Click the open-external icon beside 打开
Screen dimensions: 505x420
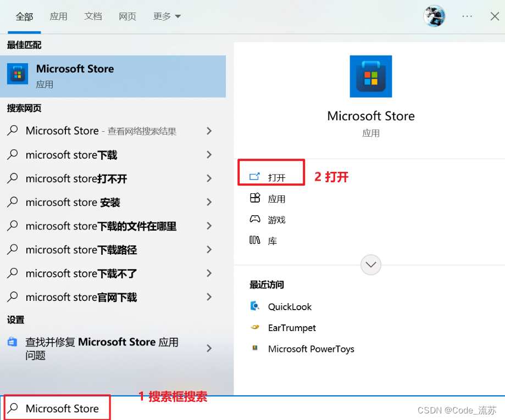pyautogui.click(x=254, y=176)
